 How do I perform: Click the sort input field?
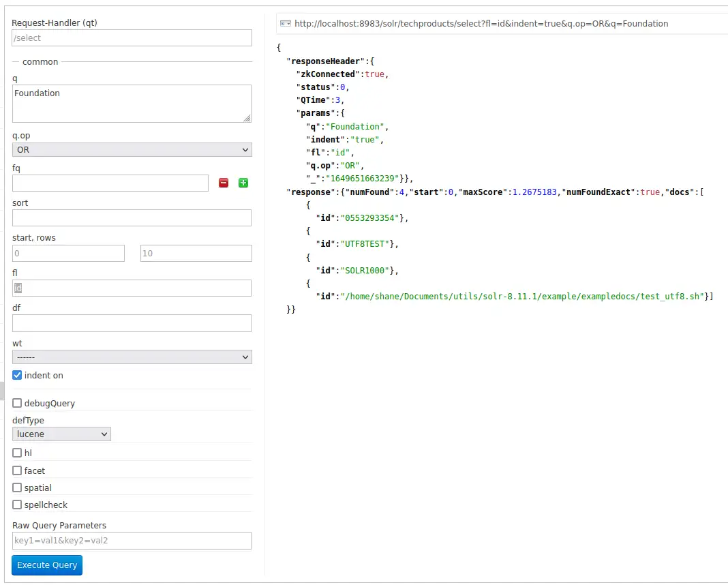tap(132, 217)
